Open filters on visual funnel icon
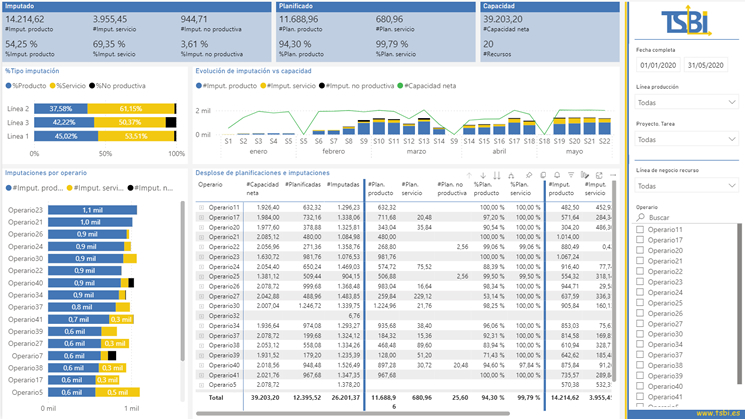 tap(571, 175)
